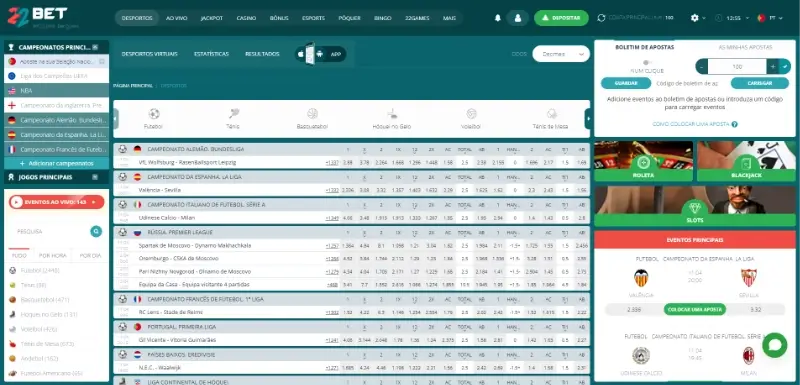
Task: Open Como colocar uma aposta help link
Action: coord(695,124)
